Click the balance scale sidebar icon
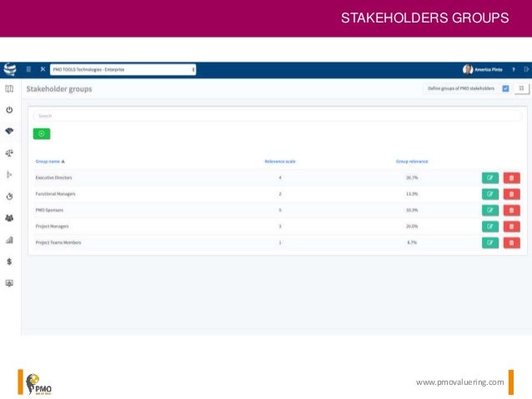The width and height of the screenshot is (532, 399). pos(9,152)
